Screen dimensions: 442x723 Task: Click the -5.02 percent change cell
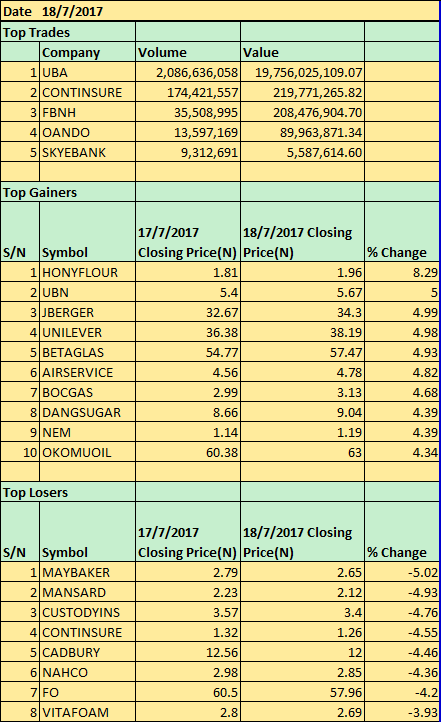[x=402, y=572]
